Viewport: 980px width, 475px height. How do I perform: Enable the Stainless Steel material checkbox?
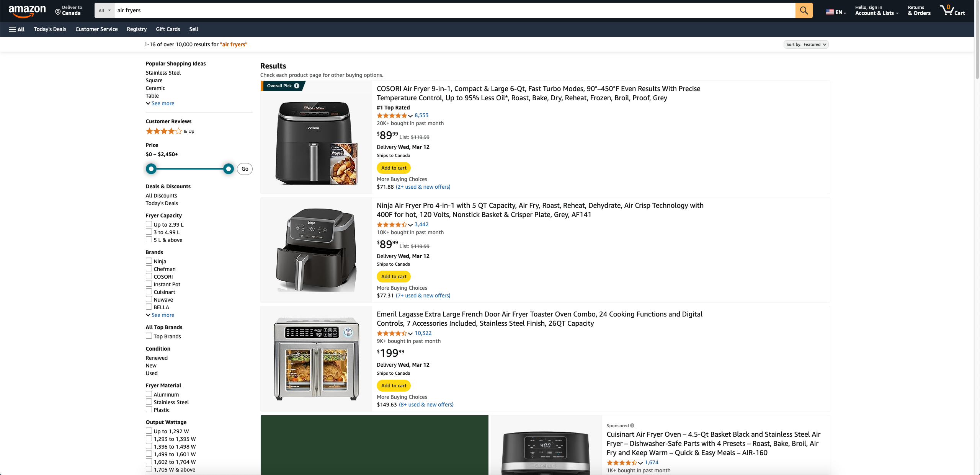[x=149, y=402]
